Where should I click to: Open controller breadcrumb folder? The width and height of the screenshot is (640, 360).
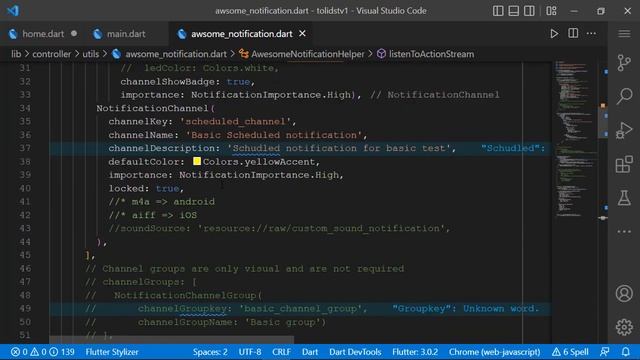coord(51,54)
